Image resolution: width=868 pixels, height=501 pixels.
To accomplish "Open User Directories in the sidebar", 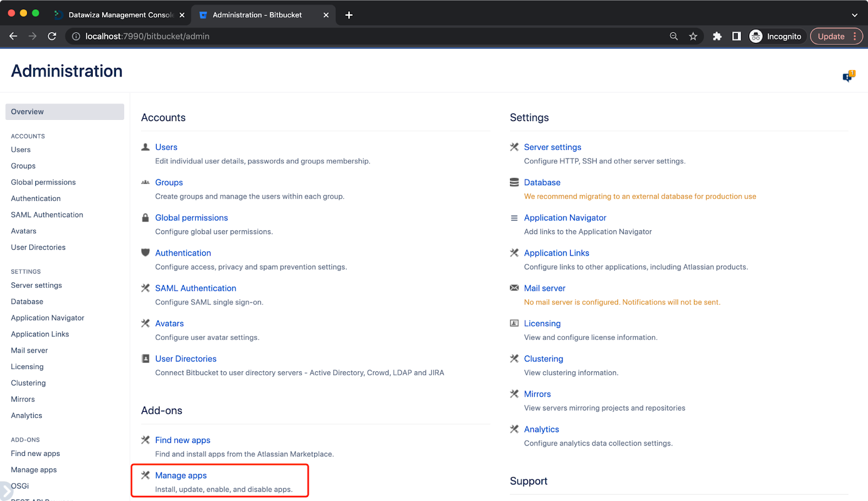I will (x=38, y=248).
